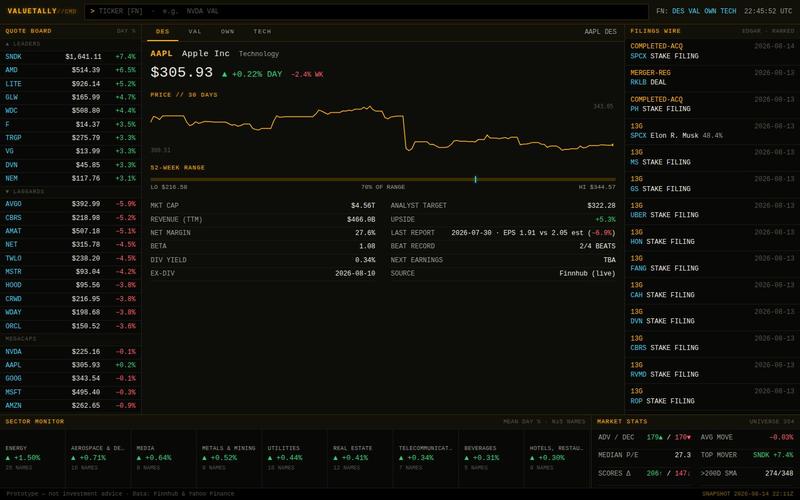800x500 pixels.
Task: Open UBER stake filing entry
Action: (x=712, y=210)
